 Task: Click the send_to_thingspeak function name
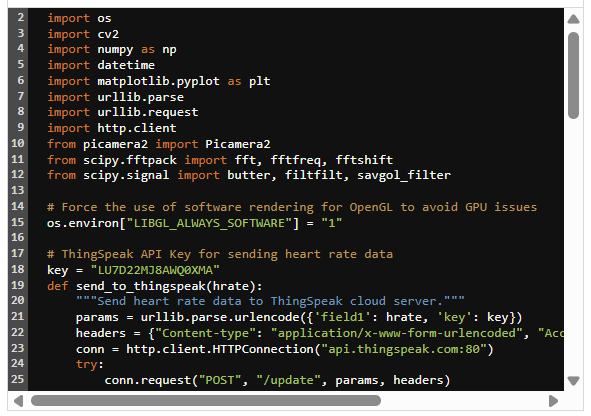141,286
